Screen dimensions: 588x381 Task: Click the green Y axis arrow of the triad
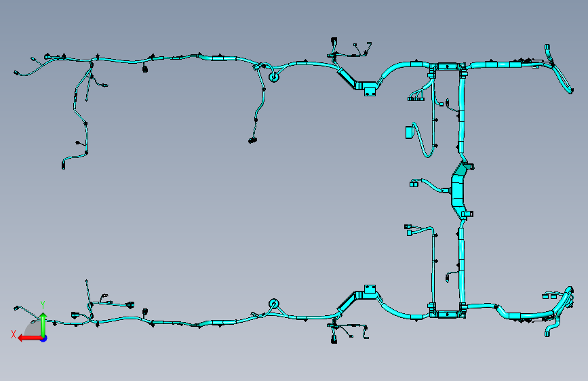click(43, 325)
